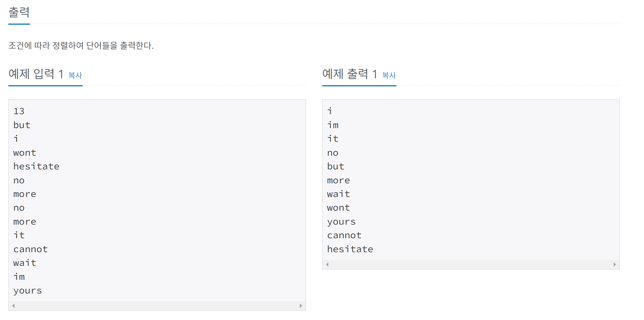Click the output box horizontal scrollbar track
The height and width of the screenshot is (320, 644).
(471, 265)
